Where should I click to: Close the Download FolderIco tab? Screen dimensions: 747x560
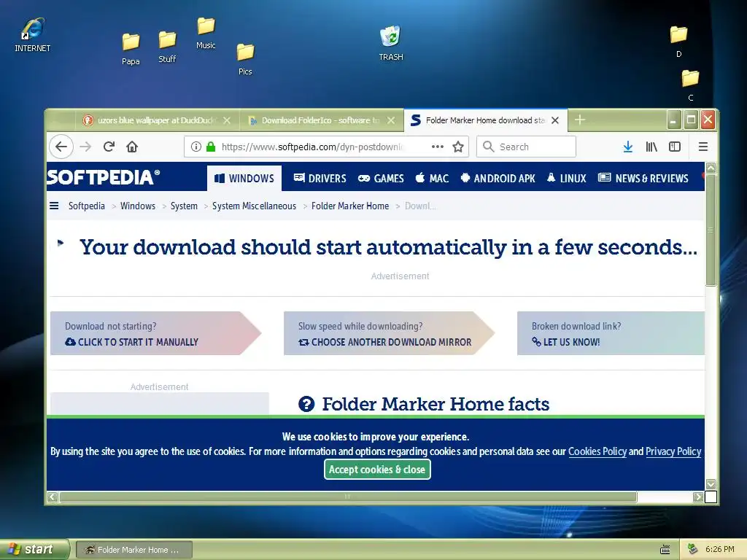pyautogui.click(x=391, y=120)
